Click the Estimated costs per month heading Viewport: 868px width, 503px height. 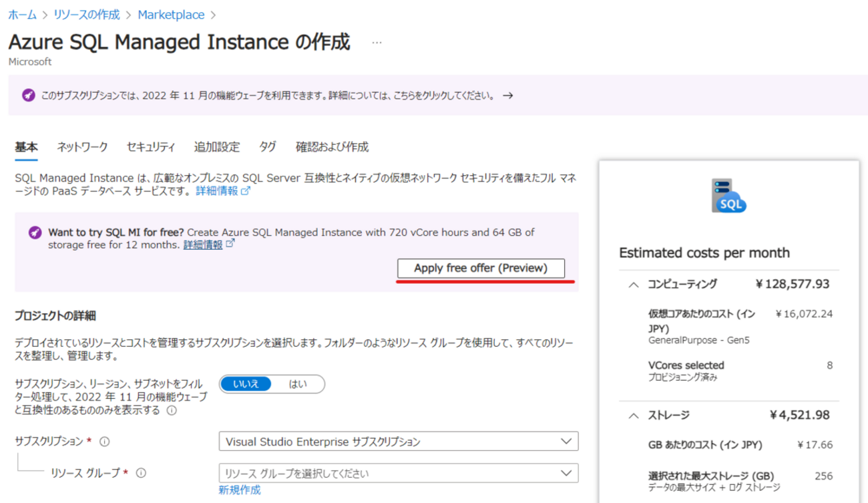click(704, 253)
